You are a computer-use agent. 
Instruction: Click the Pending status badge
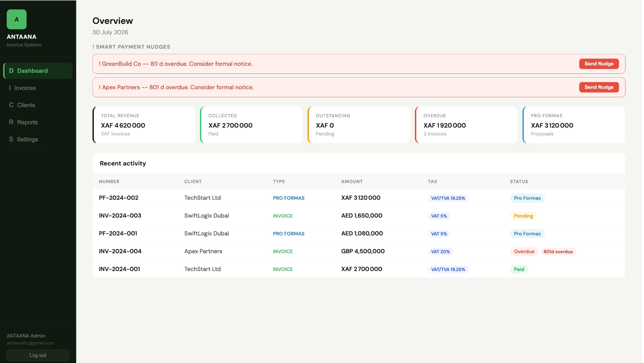(524, 216)
